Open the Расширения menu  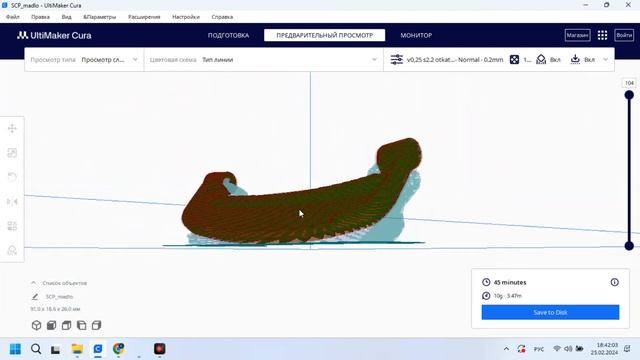click(144, 17)
